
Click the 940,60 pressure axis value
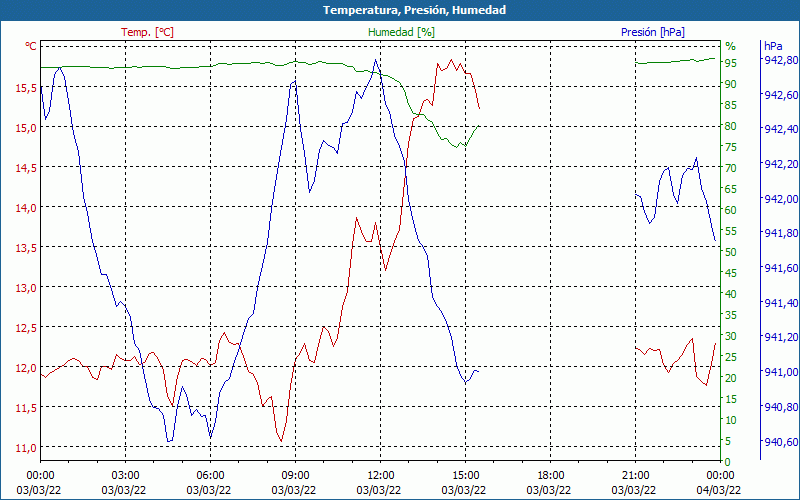point(780,442)
